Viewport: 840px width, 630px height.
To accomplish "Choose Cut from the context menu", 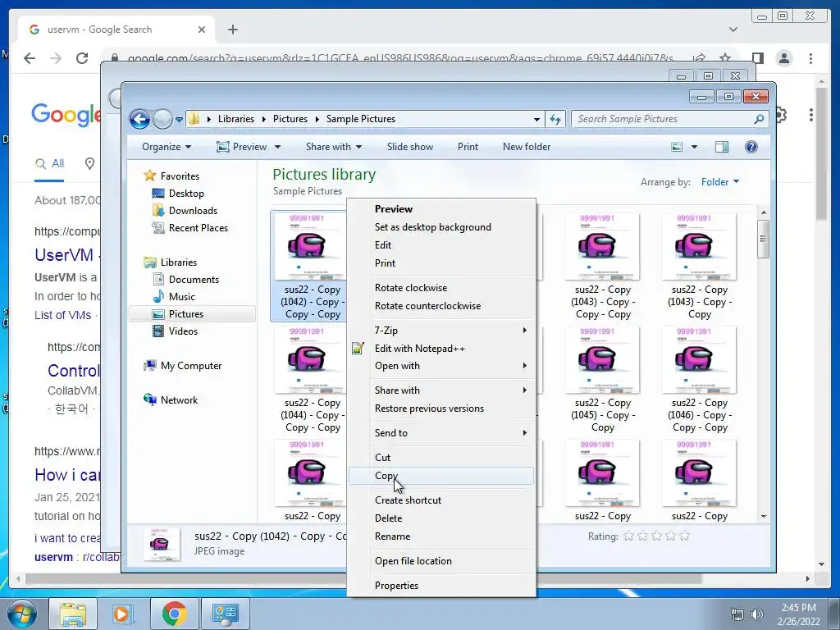I will point(441,458).
